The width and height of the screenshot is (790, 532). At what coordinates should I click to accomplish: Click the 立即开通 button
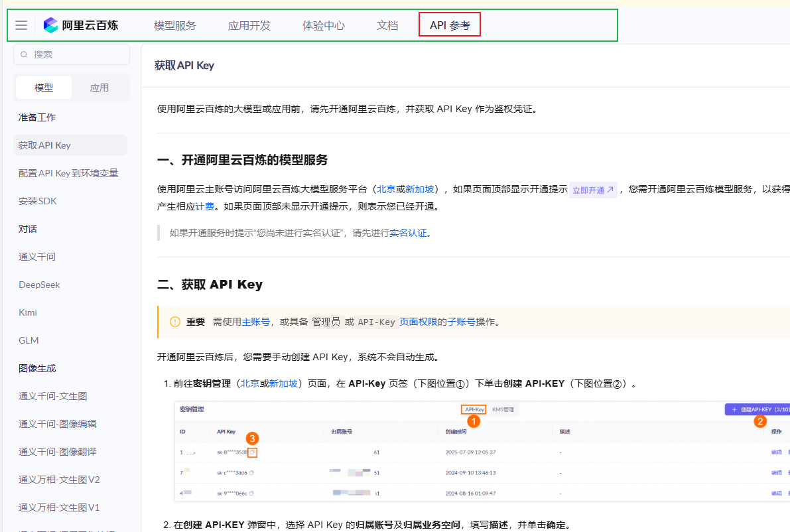coord(593,190)
